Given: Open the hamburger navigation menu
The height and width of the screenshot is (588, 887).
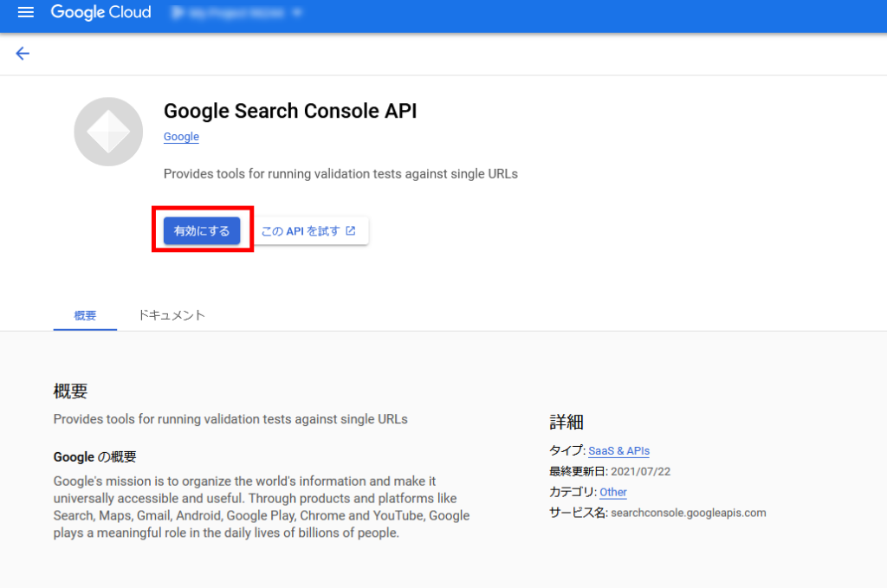Looking at the screenshot, I should coord(25,12).
